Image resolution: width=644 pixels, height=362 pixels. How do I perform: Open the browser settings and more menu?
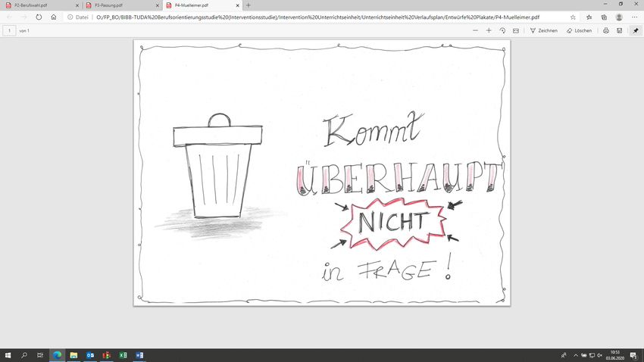tap(634, 16)
